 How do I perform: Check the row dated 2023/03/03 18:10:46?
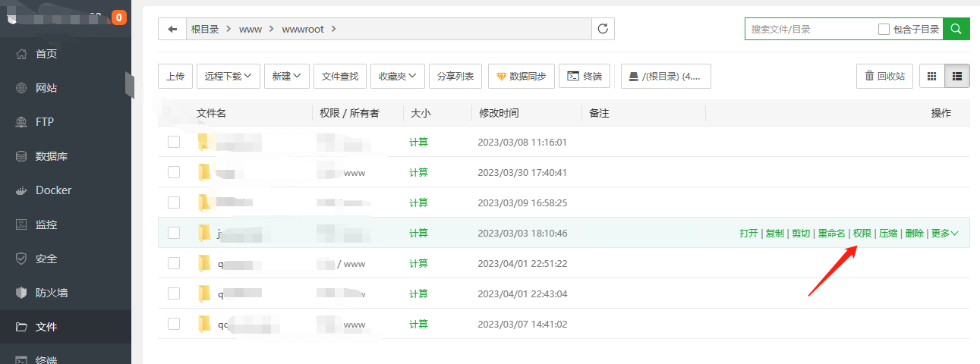point(174,233)
